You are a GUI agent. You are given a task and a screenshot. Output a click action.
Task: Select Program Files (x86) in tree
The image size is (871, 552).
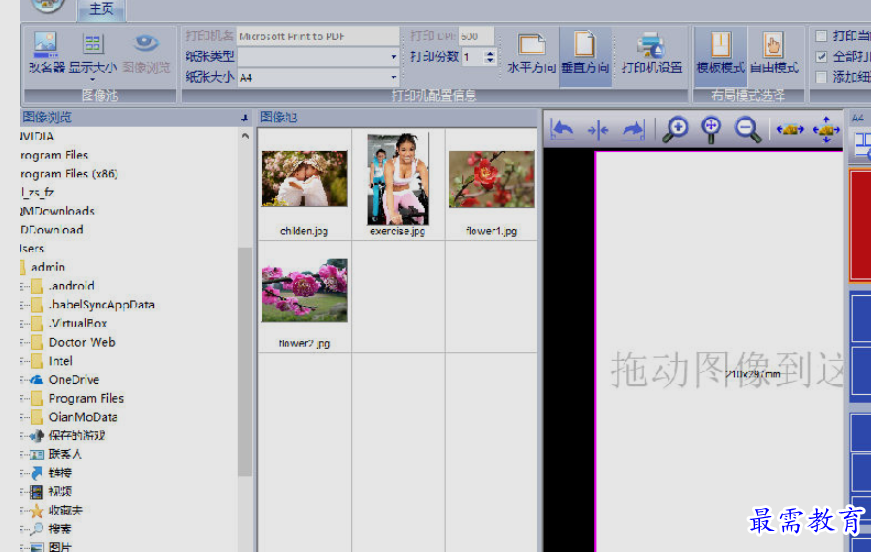(69, 174)
